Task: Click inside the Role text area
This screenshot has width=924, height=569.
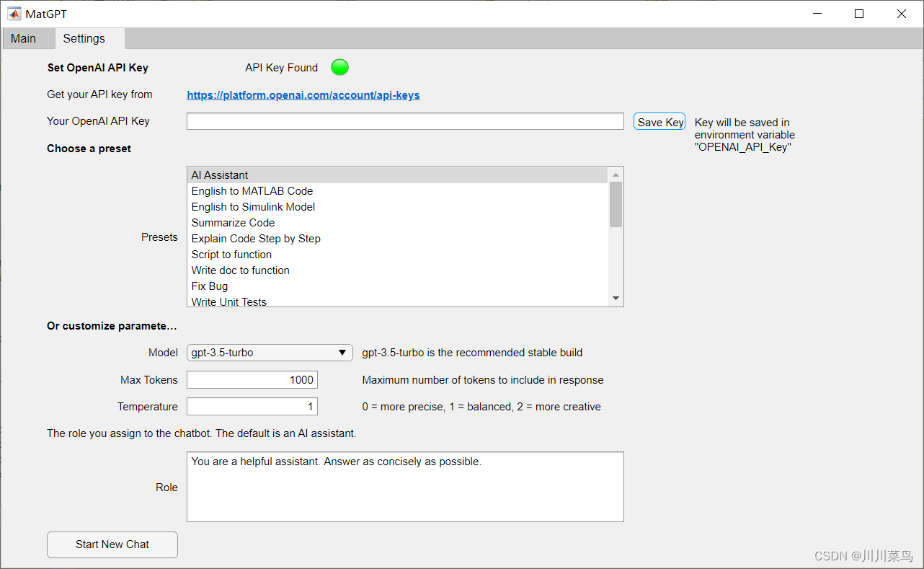Action: pos(405,486)
